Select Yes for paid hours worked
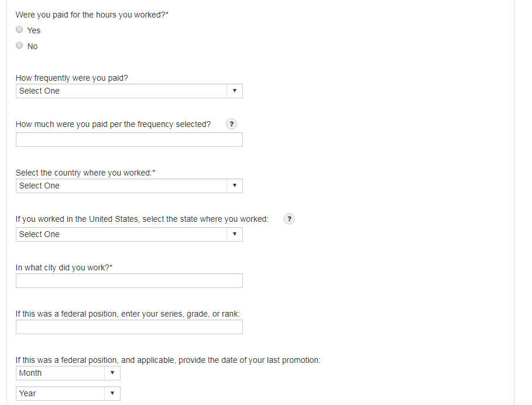The image size is (532, 405). [20, 30]
